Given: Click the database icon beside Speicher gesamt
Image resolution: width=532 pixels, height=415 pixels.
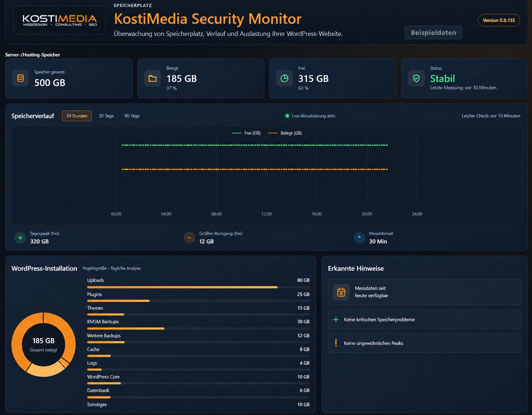Looking at the screenshot, I should click(21, 78).
